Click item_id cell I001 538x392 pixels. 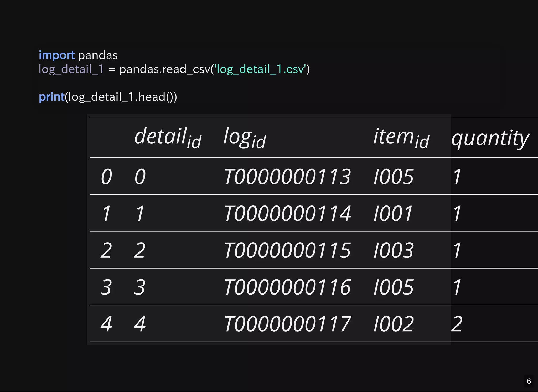tap(393, 213)
